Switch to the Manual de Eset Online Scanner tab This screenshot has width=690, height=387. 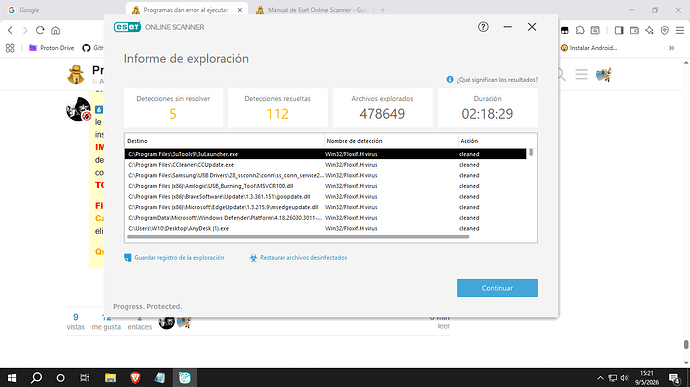point(311,10)
